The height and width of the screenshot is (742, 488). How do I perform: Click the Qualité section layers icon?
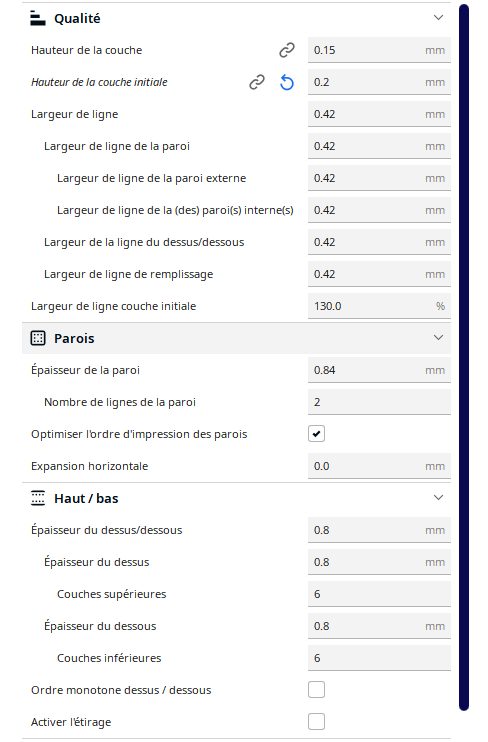38,18
